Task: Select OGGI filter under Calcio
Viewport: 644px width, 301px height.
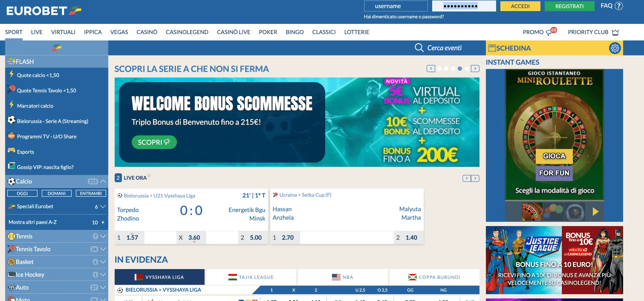Action: 22,193
